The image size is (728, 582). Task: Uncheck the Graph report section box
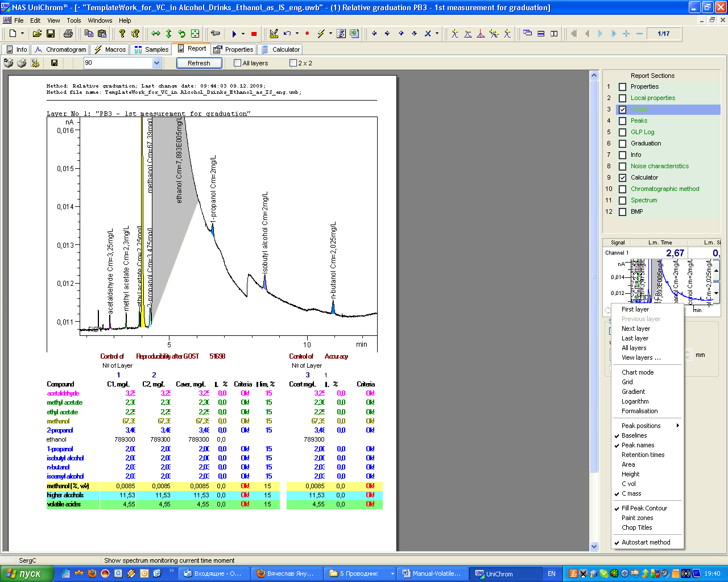[622, 110]
